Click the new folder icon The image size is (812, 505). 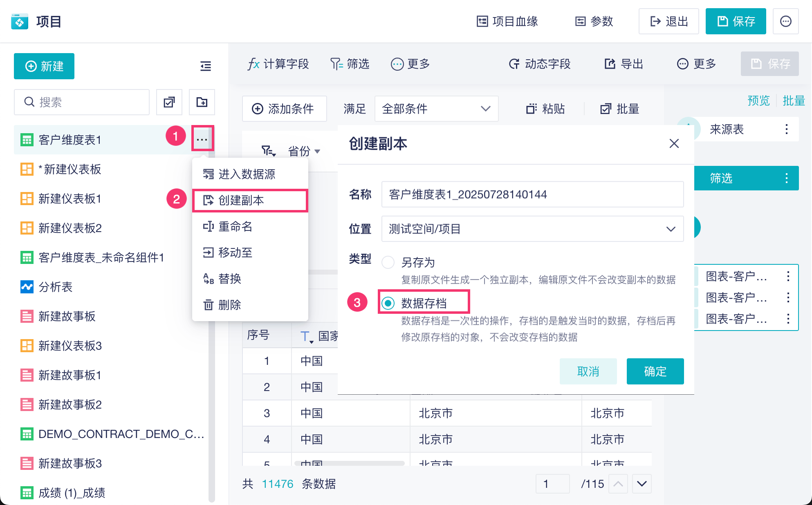(x=202, y=102)
